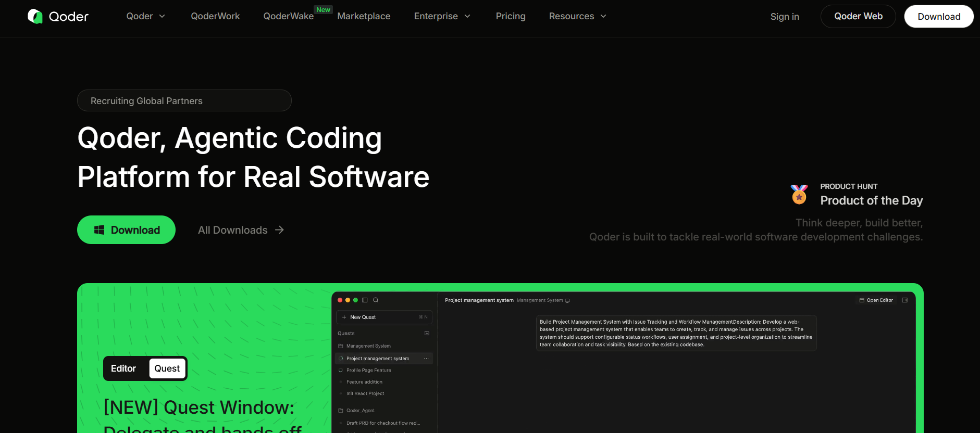Click the search magnifier icon in preview

tap(376, 300)
